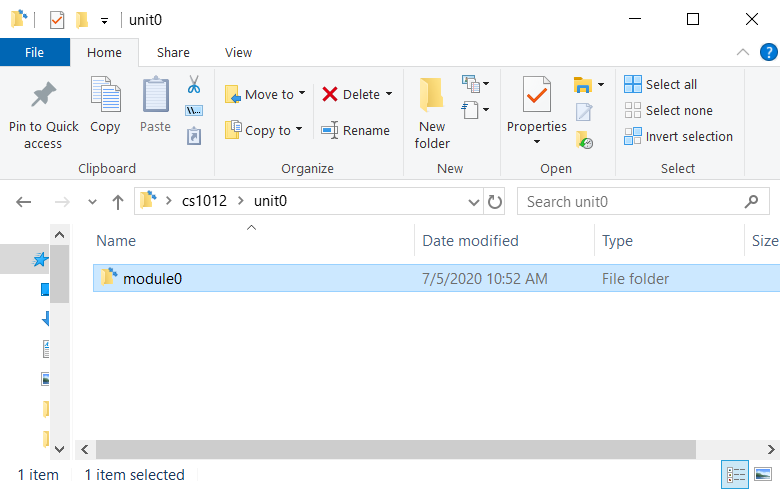The height and width of the screenshot is (489, 780).
Task: Switch to details view in status bar
Action: click(735, 474)
